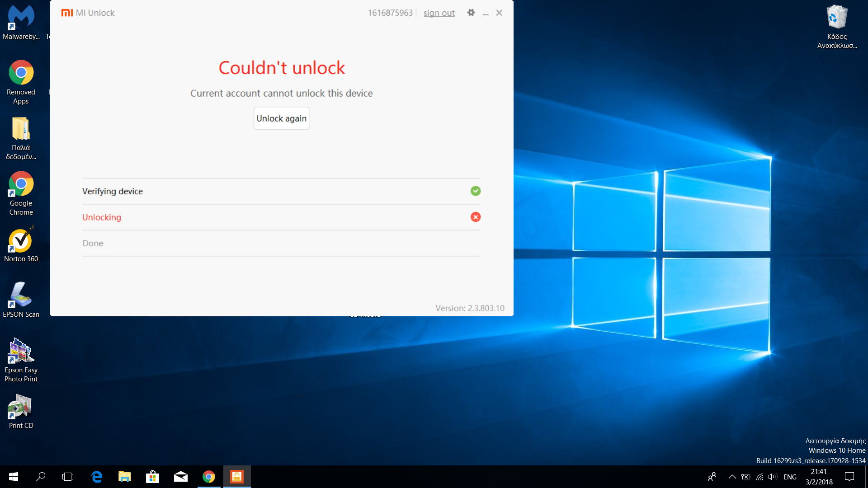Show hidden system tray icons chevron

[x=732, y=477]
